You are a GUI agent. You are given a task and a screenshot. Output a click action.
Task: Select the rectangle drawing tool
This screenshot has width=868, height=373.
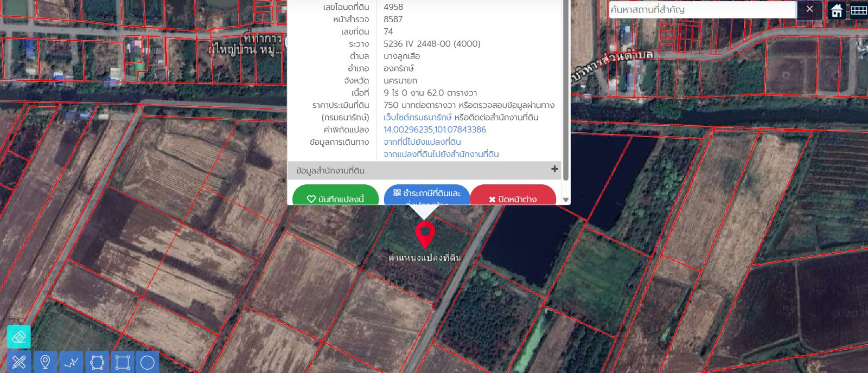(x=123, y=362)
